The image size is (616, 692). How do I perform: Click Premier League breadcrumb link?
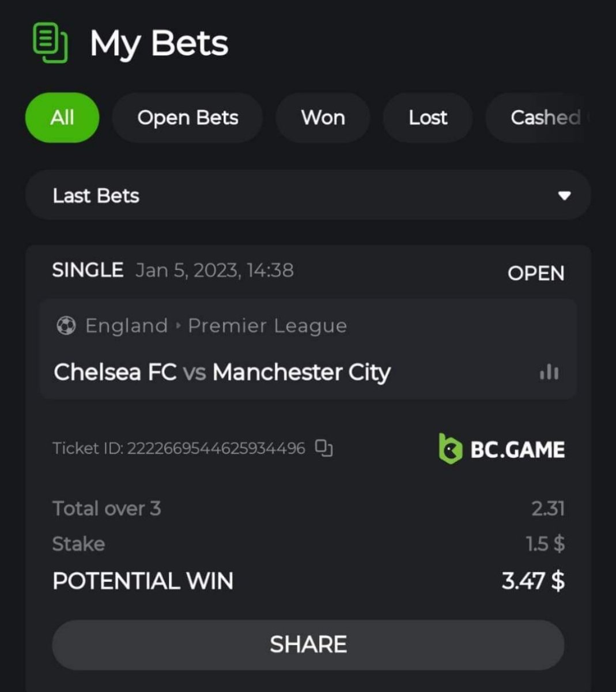(x=267, y=326)
